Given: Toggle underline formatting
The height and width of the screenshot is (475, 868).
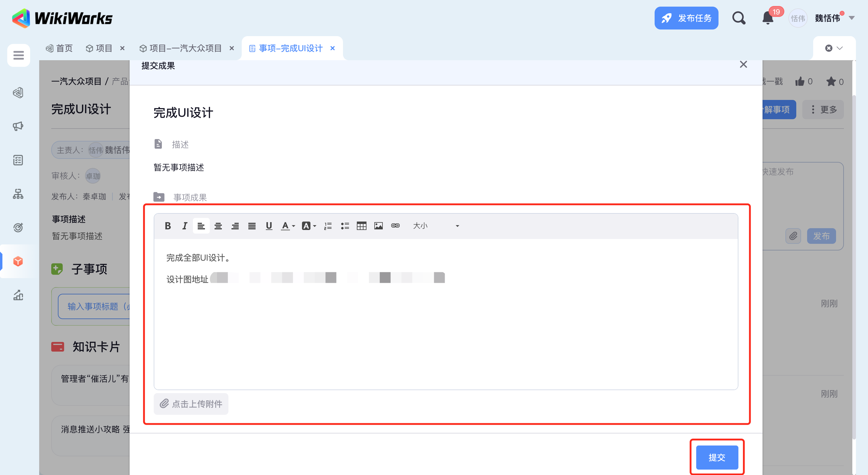Looking at the screenshot, I should pyautogui.click(x=269, y=226).
